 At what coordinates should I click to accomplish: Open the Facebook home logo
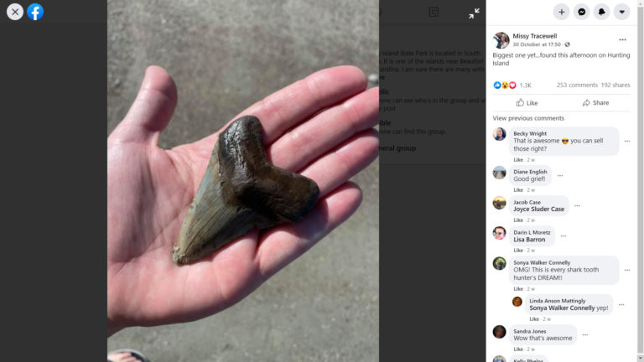pyautogui.click(x=35, y=12)
